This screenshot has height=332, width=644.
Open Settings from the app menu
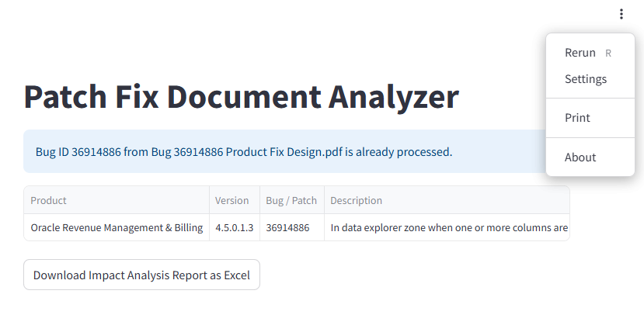click(585, 79)
